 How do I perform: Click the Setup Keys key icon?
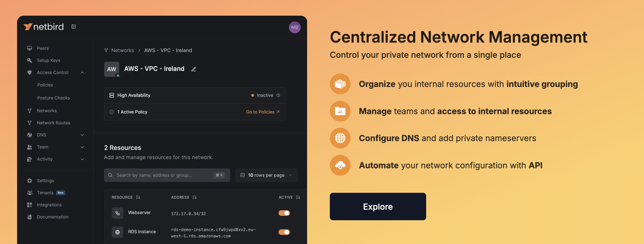[x=30, y=60]
